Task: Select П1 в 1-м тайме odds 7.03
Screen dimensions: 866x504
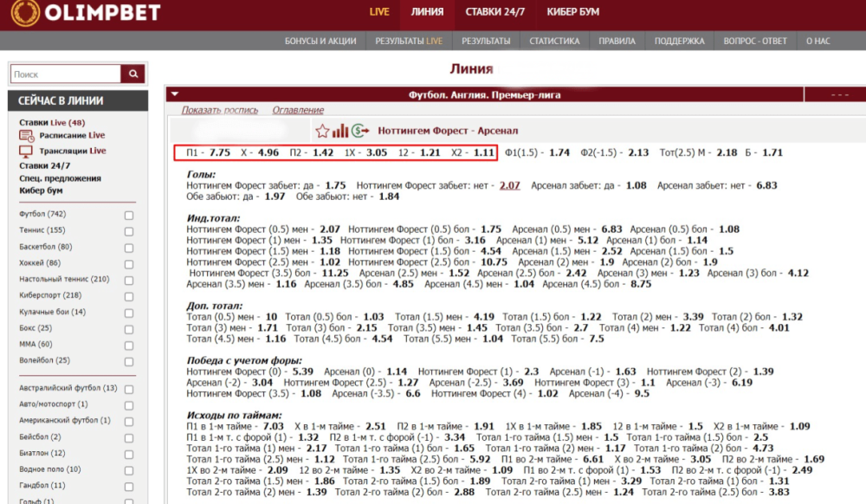Action: (273, 426)
